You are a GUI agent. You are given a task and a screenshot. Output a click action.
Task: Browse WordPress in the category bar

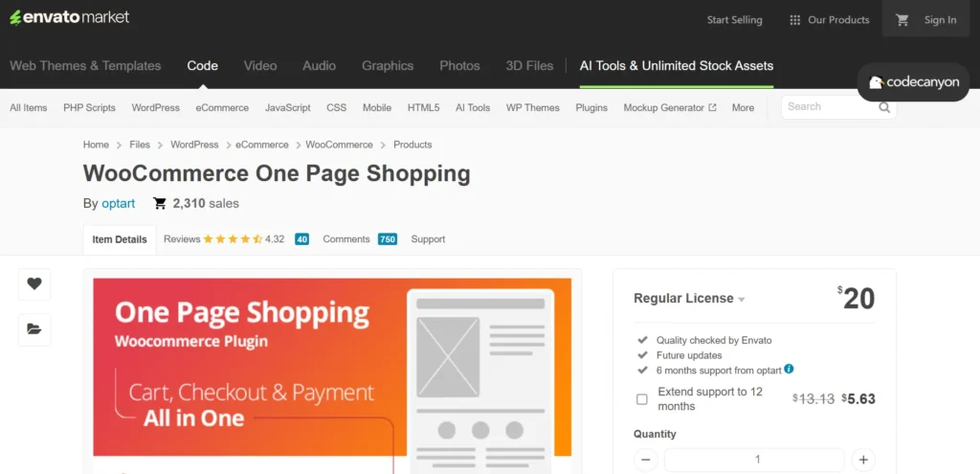(156, 107)
